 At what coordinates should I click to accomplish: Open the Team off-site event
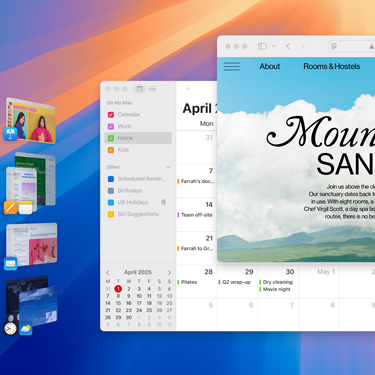tap(195, 215)
